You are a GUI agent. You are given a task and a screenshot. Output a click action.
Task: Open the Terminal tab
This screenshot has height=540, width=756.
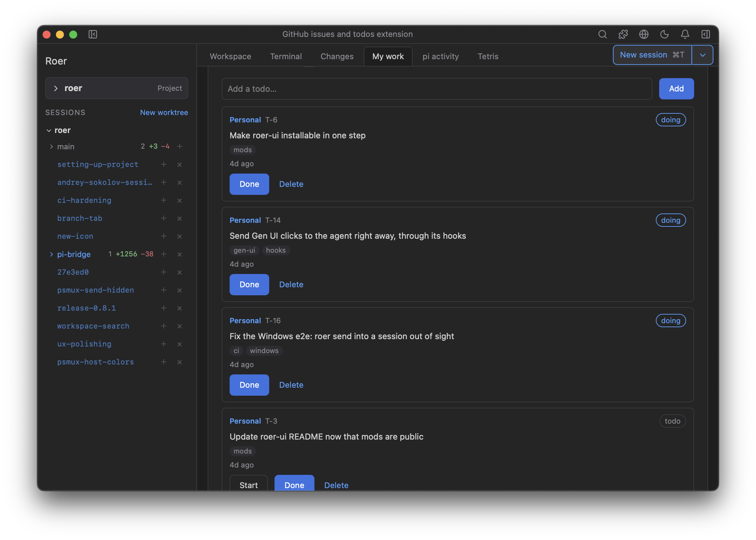(x=286, y=57)
